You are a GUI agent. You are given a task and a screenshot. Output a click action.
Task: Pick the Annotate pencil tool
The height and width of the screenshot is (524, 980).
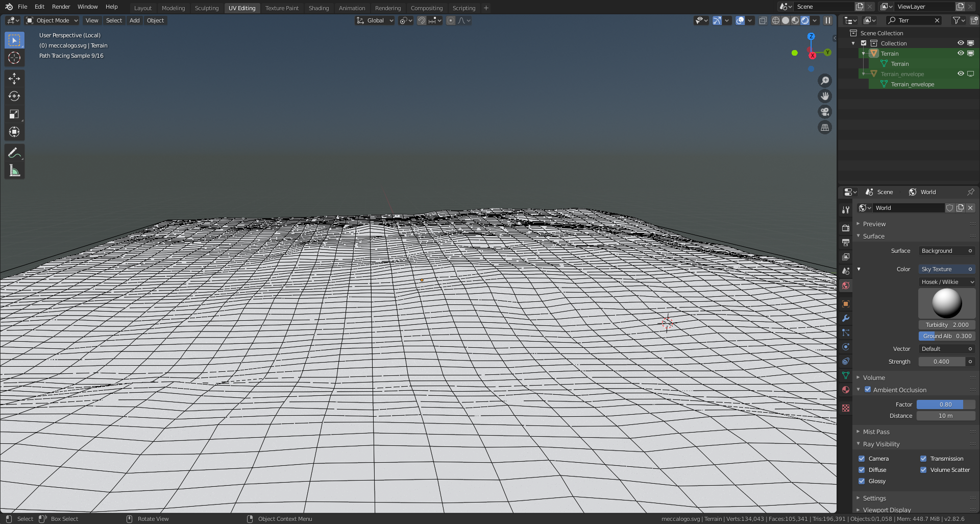[x=14, y=153]
